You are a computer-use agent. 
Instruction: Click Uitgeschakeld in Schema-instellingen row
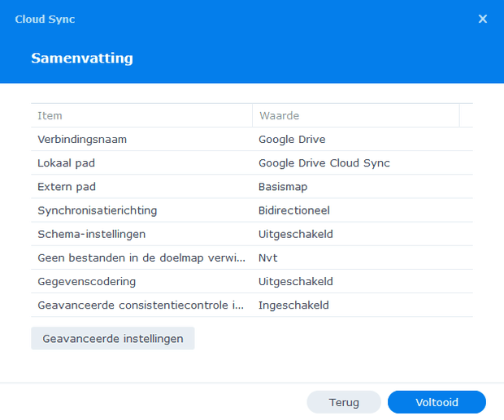tap(296, 234)
